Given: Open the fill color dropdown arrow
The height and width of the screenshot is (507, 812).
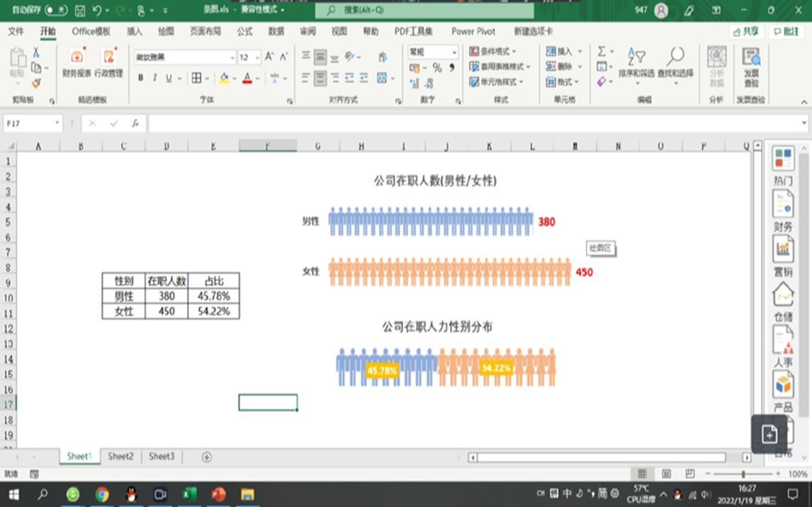Looking at the screenshot, I should 235,79.
